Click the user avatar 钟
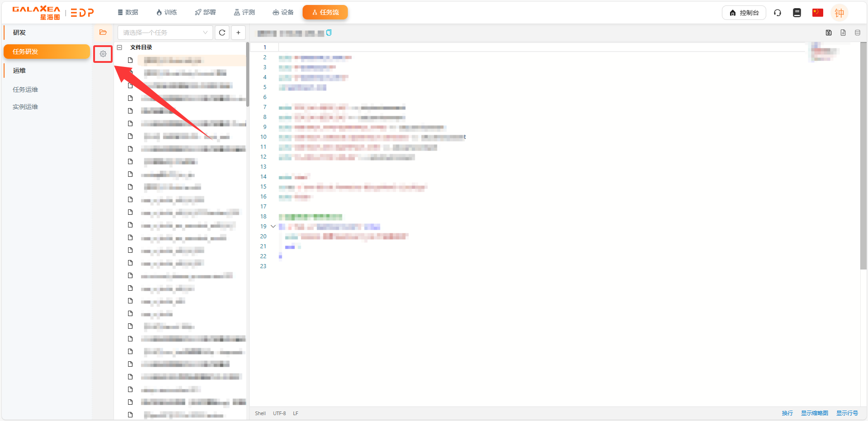This screenshot has width=868, height=421. click(840, 13)
